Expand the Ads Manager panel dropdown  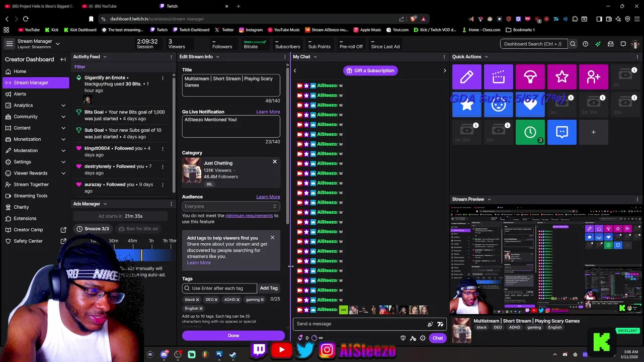pos(105,204)
